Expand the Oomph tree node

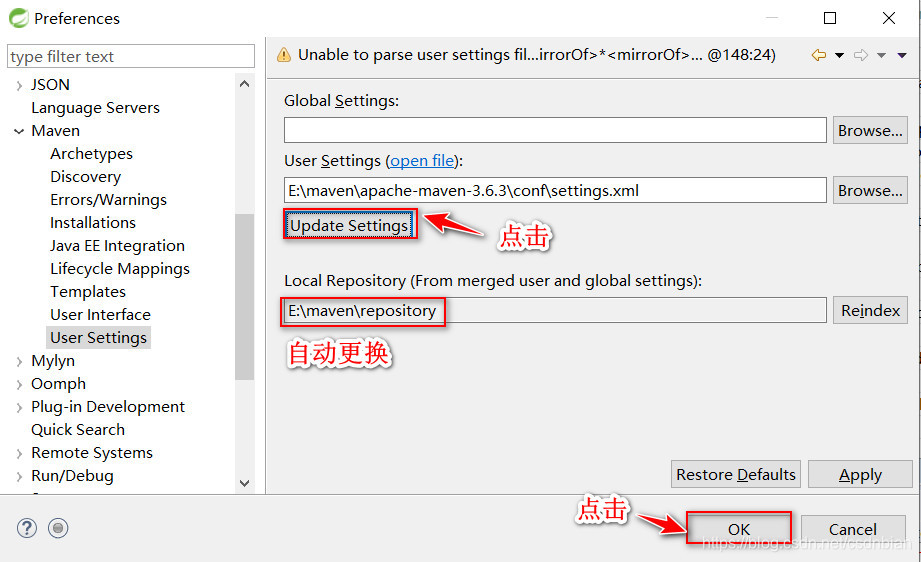19,385
